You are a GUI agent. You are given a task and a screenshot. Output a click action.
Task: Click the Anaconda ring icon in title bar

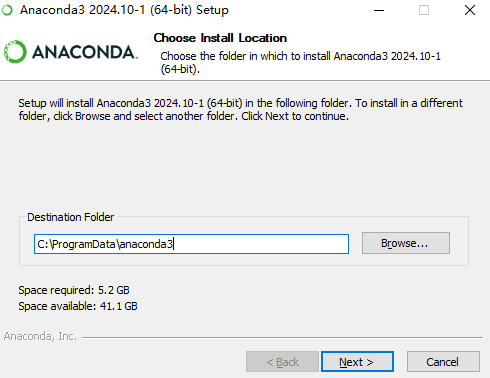(x=7, y=10)
